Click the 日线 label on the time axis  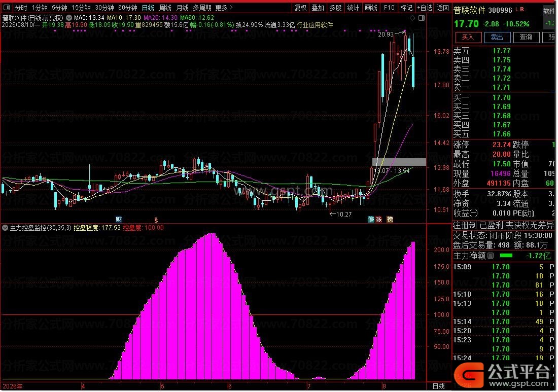pos(439,386)
